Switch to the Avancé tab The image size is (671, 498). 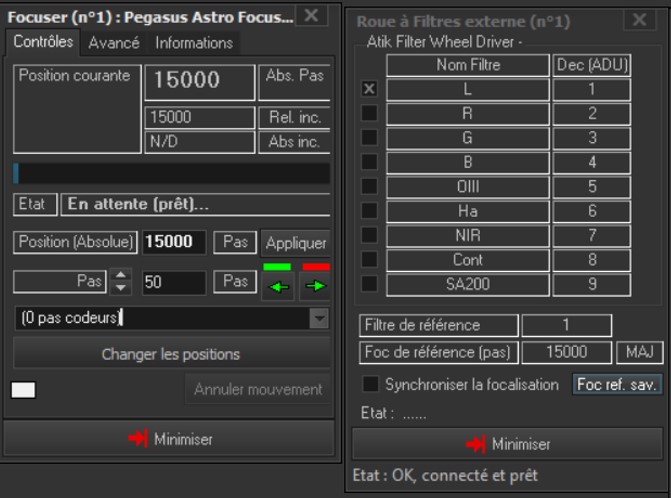114,42
